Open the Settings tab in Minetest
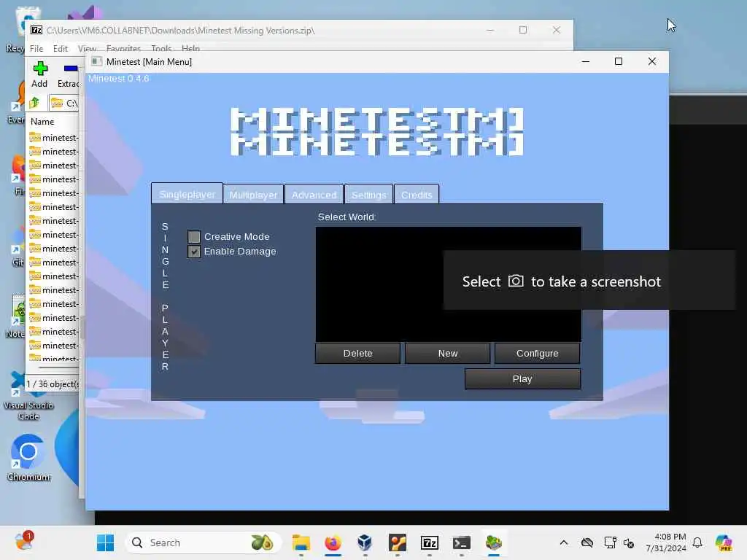This screenshot has width=747, height=560. [x=368, y=195]
